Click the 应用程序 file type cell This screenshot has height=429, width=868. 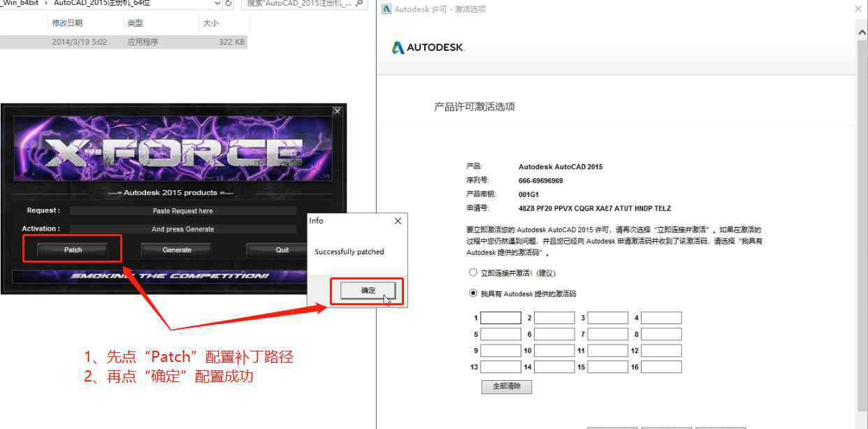pos(143,42)
